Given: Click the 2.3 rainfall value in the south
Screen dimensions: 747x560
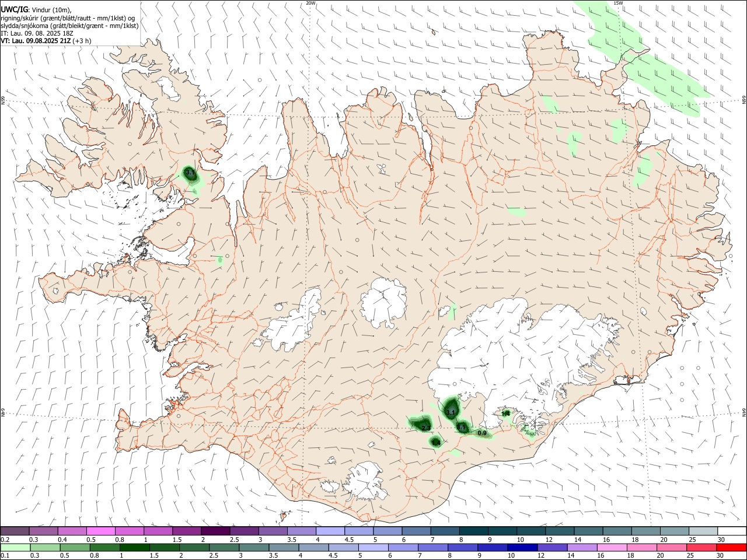Looking at the screenshot, I should point(425,428).
